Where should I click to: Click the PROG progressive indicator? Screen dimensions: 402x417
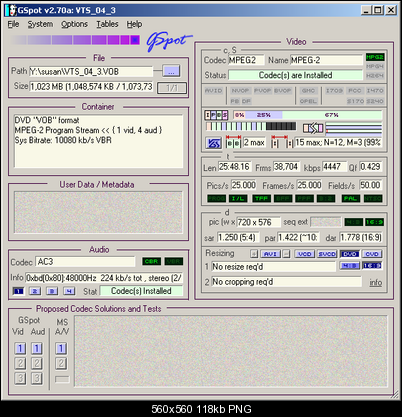click(216, 199)
